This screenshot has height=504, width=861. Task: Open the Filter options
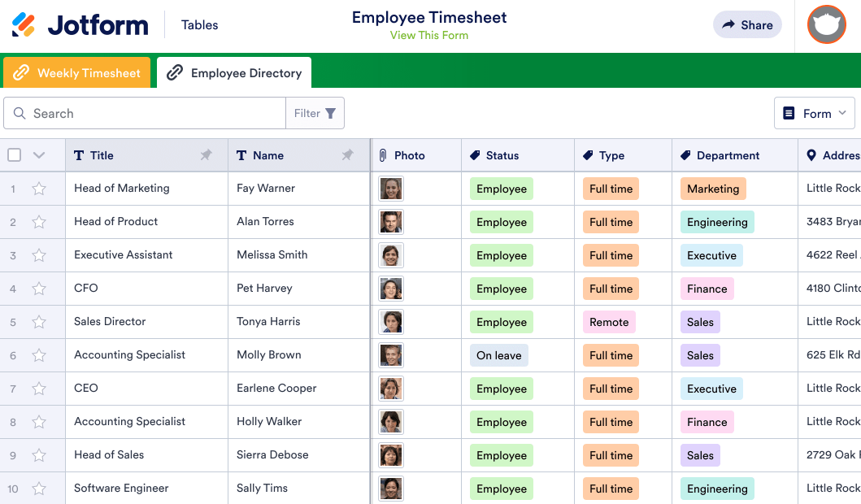315,113
